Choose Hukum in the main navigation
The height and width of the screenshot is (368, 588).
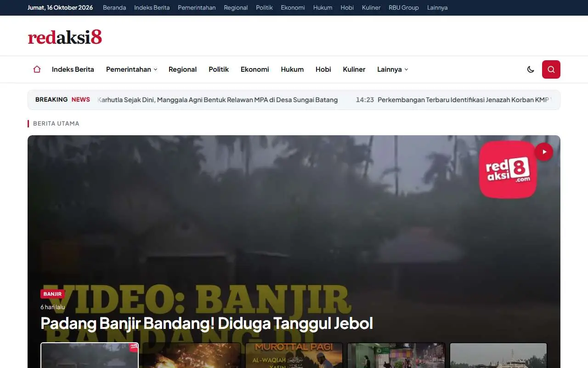[292, 69]
